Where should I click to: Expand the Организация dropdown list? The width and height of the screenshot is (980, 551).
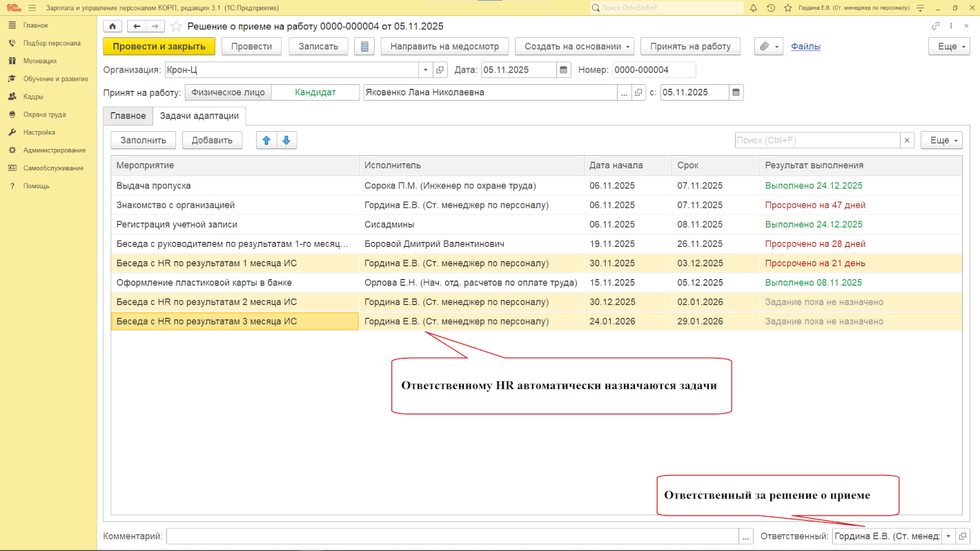[424, 70]
